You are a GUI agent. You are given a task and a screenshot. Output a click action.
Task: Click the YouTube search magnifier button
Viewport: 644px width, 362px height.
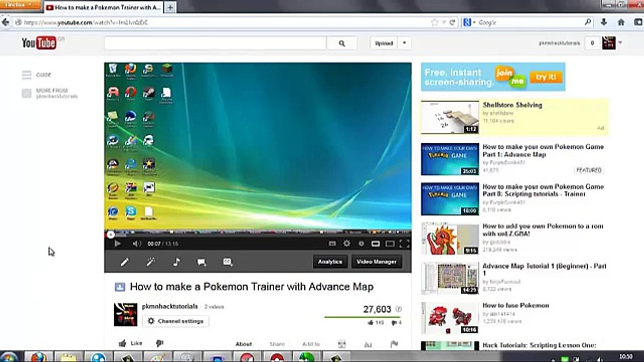click(x=342, y=43)
